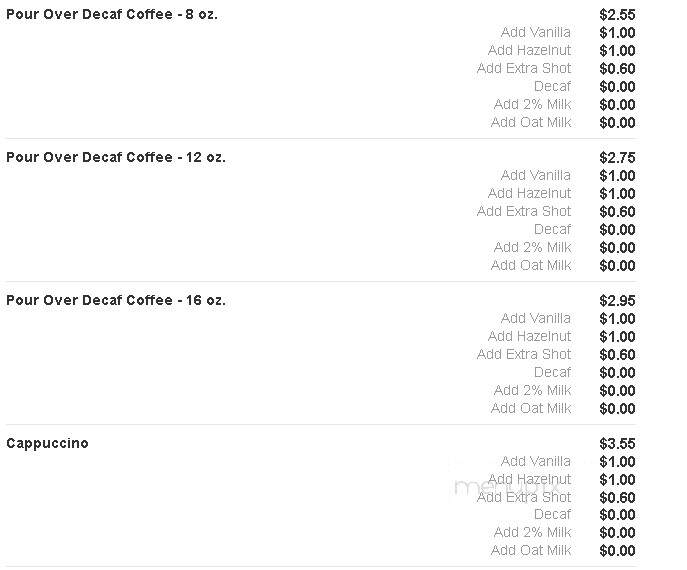Click the $3.55 Cappuccino price

(617, 443)
